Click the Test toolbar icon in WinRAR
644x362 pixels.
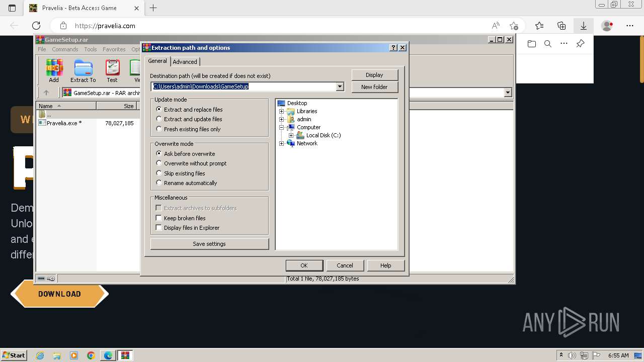pos(112,71)
